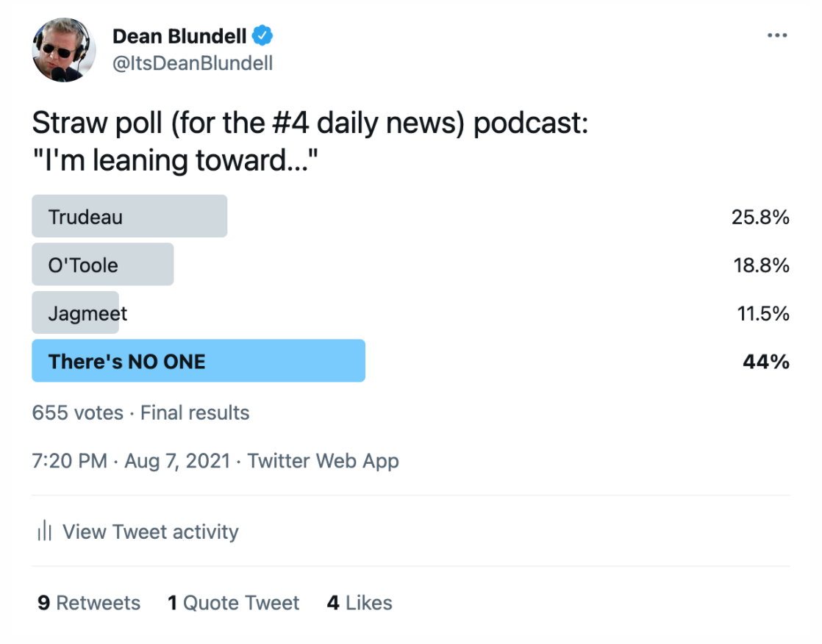Select the Trudeau poll result bar
Screen dimensions: 822x644
[129, 216]
